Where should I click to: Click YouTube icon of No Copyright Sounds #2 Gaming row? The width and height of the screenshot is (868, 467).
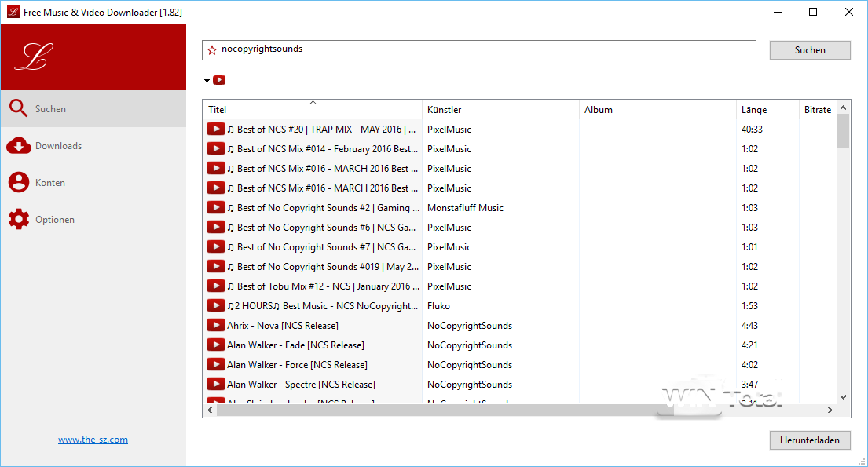pyautogui.click(x=215, y=207)
